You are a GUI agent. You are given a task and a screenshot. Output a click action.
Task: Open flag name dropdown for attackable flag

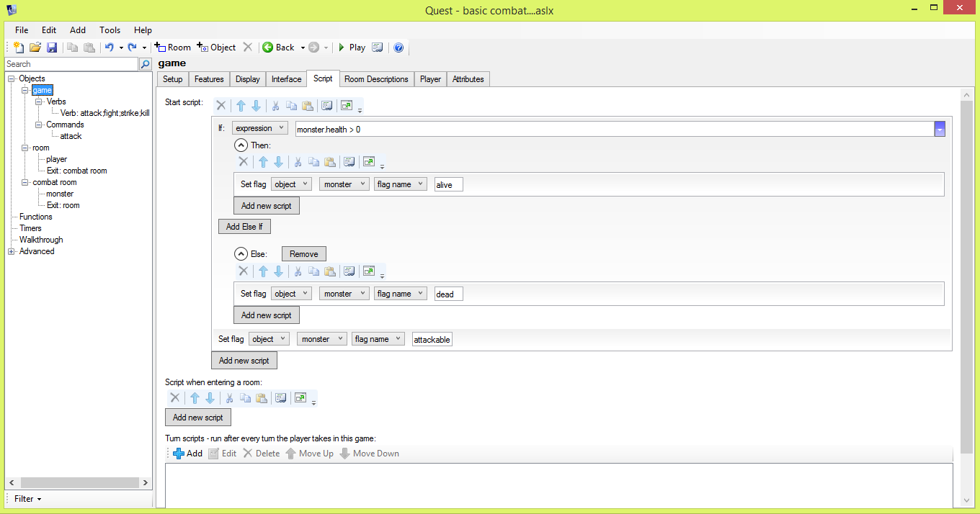coord(378,339)
